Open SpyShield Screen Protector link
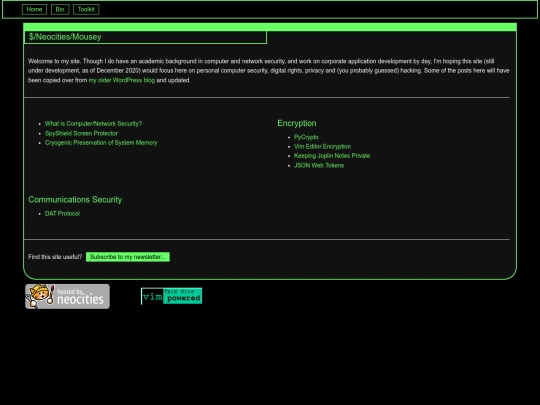 (x=81, y=133)
